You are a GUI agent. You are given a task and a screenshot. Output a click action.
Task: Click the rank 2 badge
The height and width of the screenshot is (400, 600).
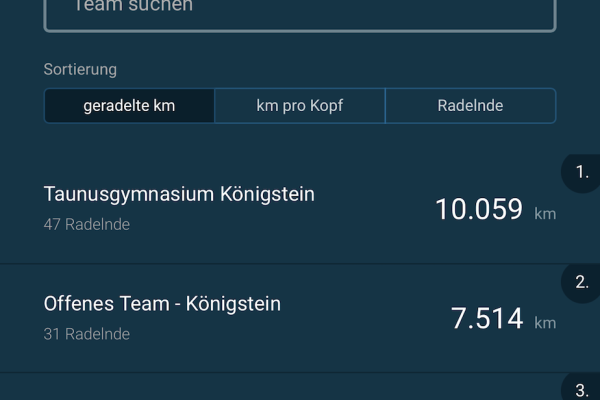(582, 282)
